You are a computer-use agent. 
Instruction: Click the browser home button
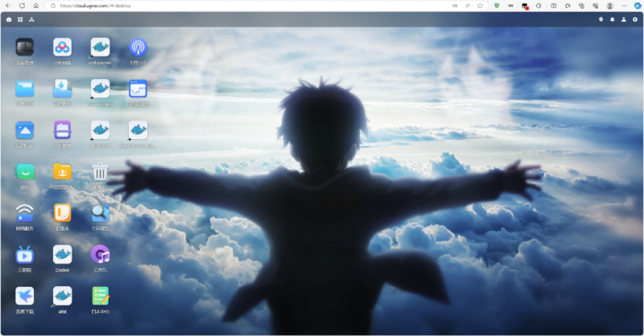pyautogui.click(x=36, y=6)
